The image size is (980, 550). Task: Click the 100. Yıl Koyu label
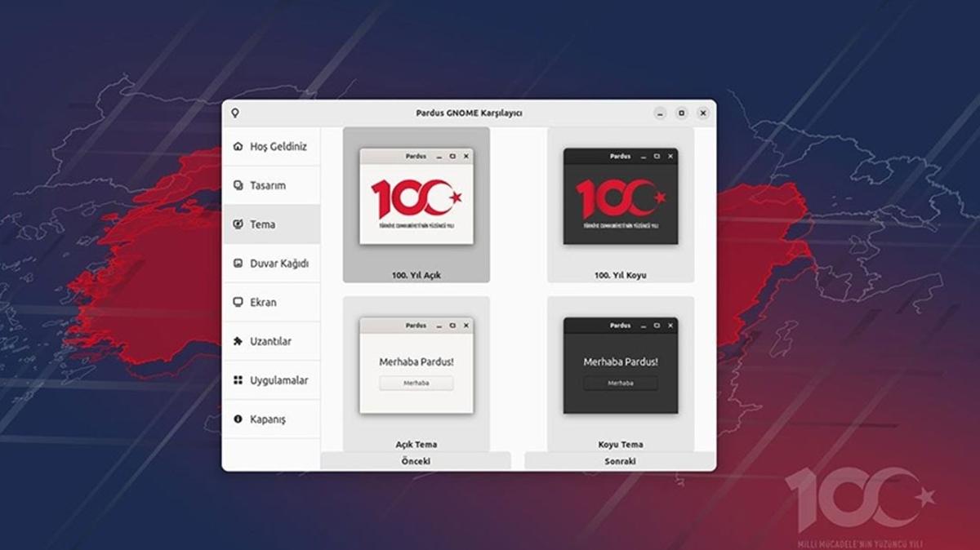[x=621, y=275]
